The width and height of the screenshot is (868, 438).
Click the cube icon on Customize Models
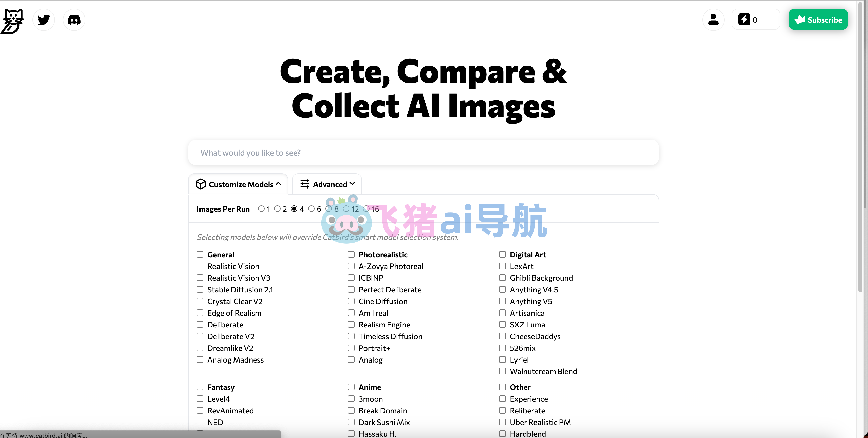point(201,184)
